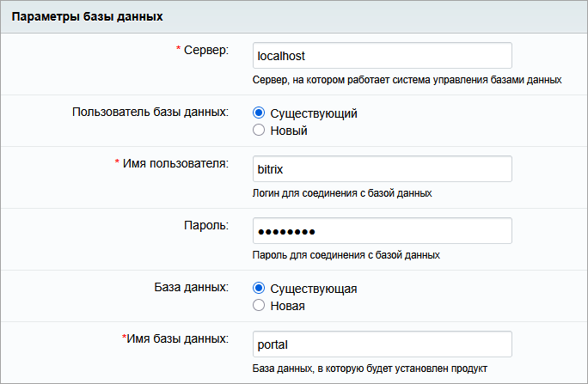Click the Пользователь базы данных: label
The height and width of the screenshot is (384, 588).
coord(150,112)
